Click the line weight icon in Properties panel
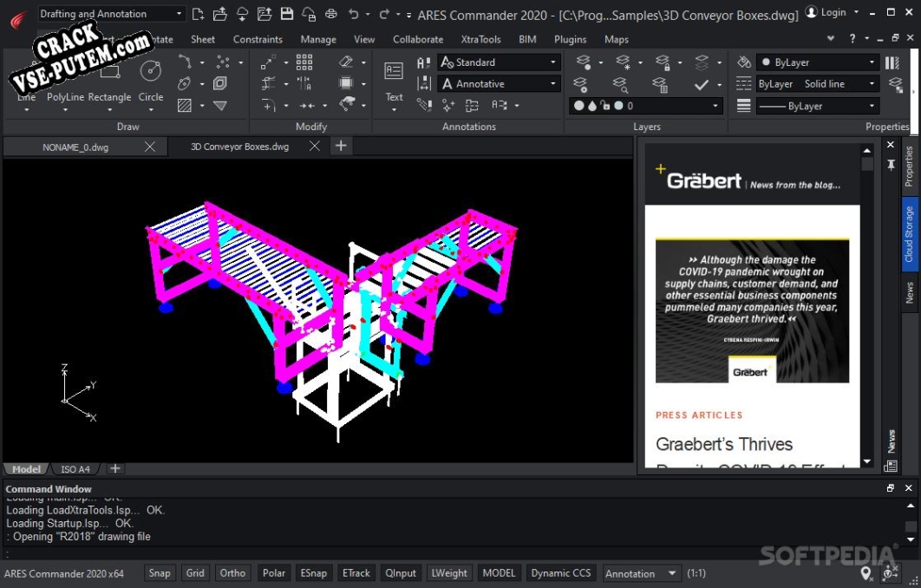921x588 pixels. [x=743, y=106]
